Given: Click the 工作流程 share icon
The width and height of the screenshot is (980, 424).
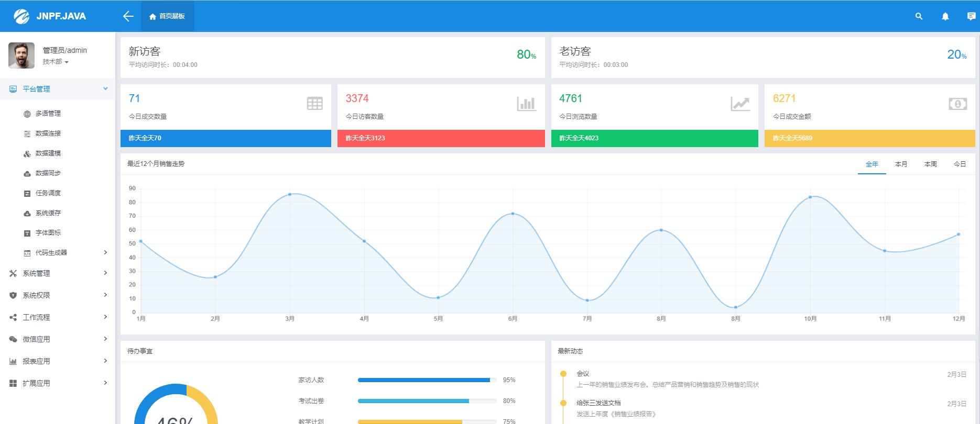Looking at the screenshot, I should pos(13,317).
